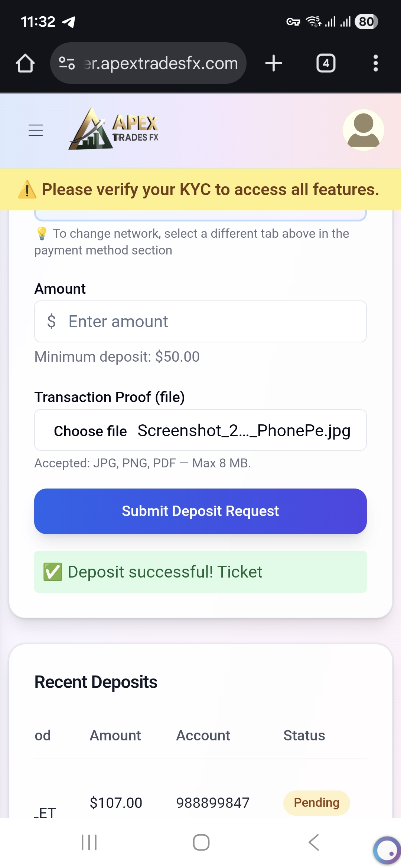Open a new browser tab
Viewport: 401px width, 868px height.
click(x=274, y=63)
